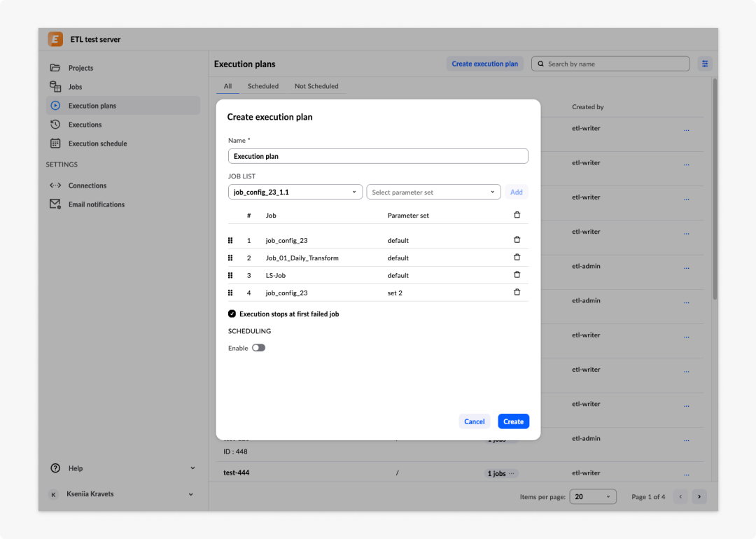
Task: Click the K user avatar icon
Action: tap(53, 494)
